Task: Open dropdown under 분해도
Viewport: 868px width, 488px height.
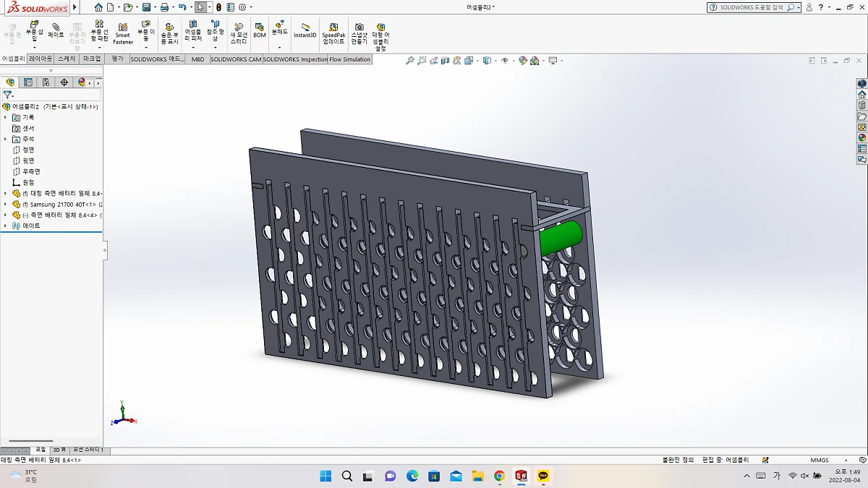Action: [x=280, y=48]
